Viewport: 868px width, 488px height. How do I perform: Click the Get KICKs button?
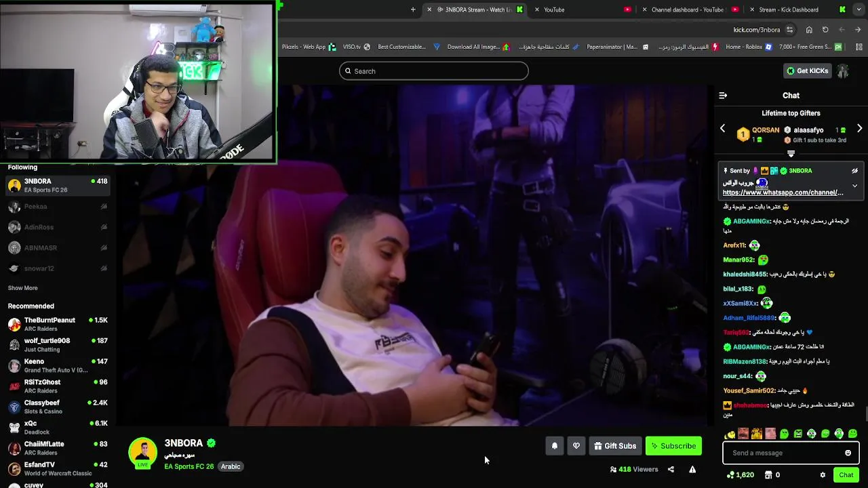click(x=807, y=71)
